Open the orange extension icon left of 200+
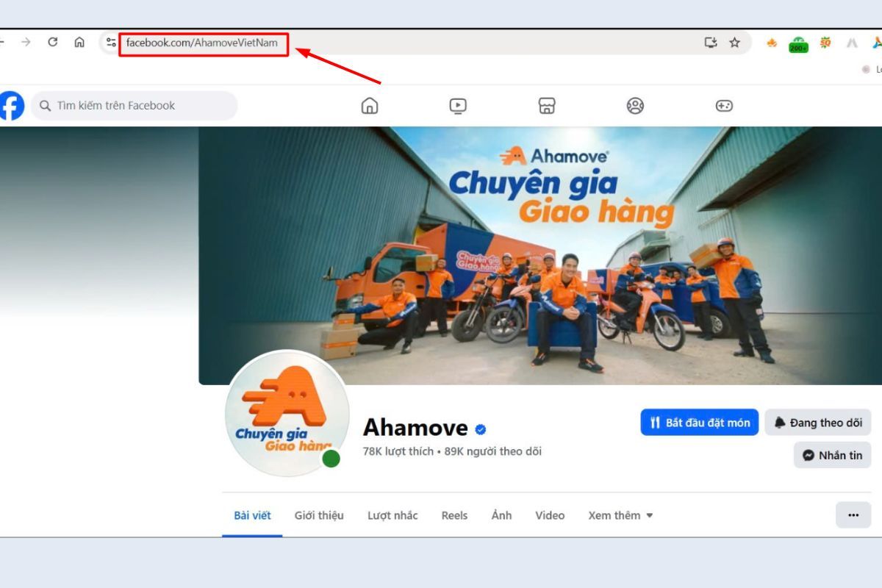Screen dimensions: 882x588 click(772, 43)
